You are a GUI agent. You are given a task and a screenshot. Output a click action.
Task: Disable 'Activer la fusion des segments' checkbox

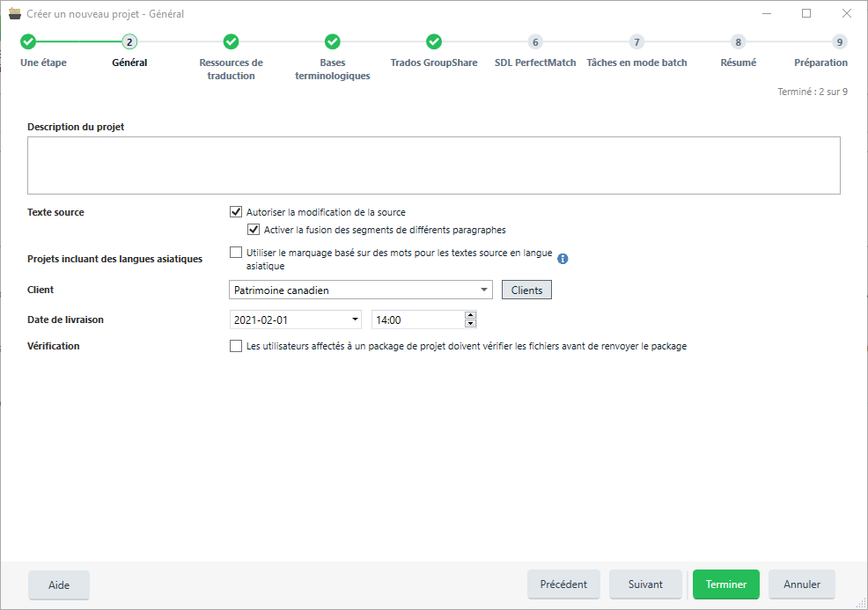click(254, 230)
